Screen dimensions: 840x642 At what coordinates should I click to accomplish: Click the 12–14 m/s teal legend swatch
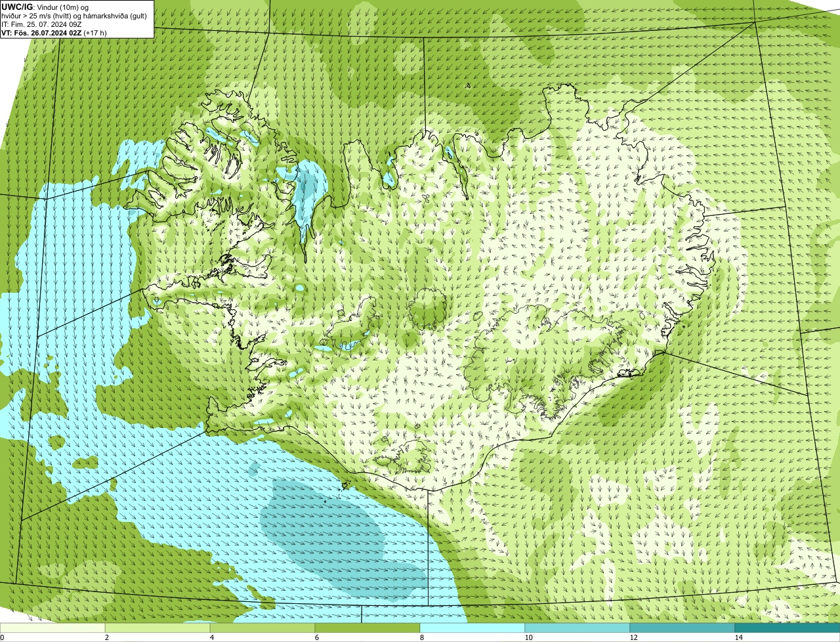pos(682,628)
